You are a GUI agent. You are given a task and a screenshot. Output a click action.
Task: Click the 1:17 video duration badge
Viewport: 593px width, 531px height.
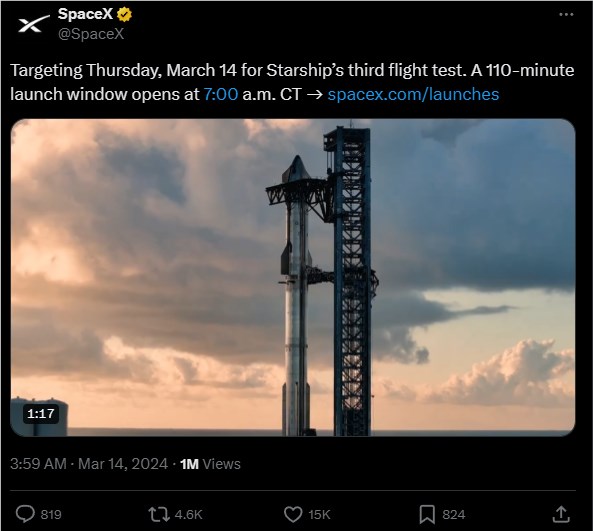[x=41, y=413]
